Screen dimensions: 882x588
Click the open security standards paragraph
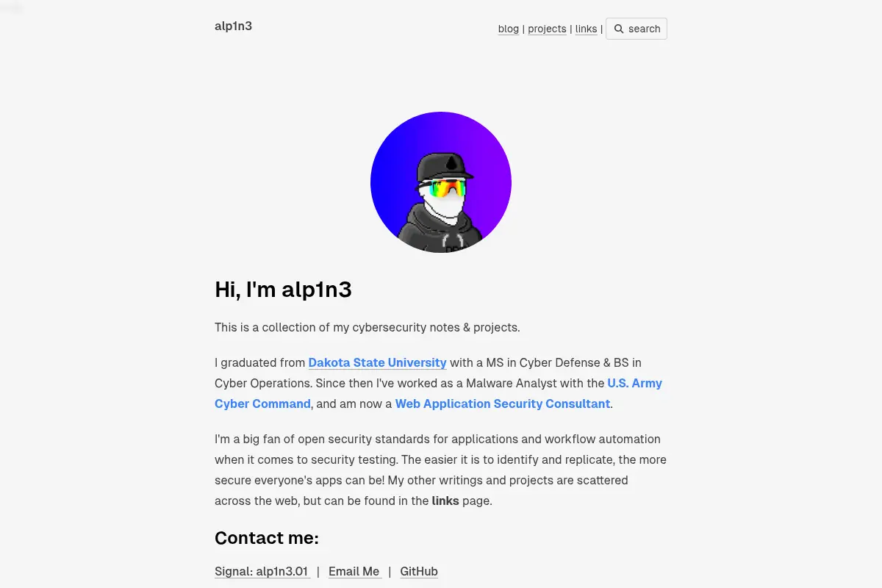(x=441, y=470)
